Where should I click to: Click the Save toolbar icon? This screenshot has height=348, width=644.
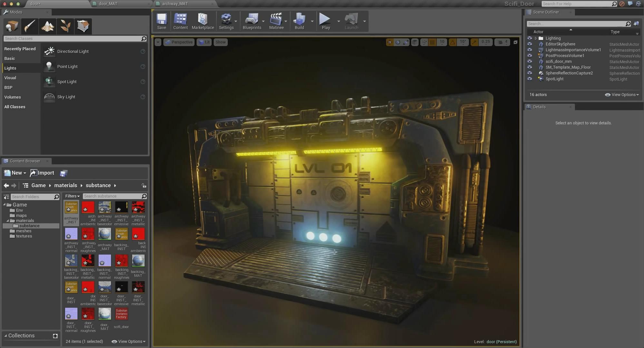(161, 21)
